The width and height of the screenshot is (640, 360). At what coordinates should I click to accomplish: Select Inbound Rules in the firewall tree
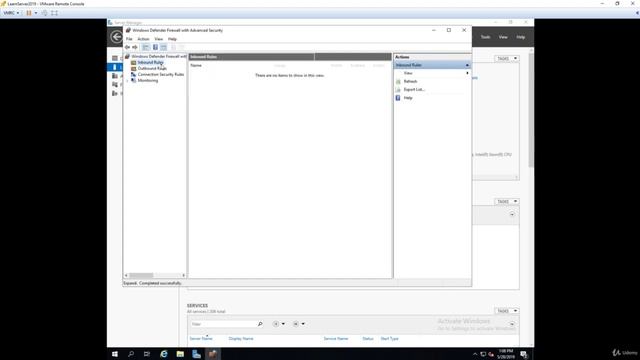(x=150, y=62)
